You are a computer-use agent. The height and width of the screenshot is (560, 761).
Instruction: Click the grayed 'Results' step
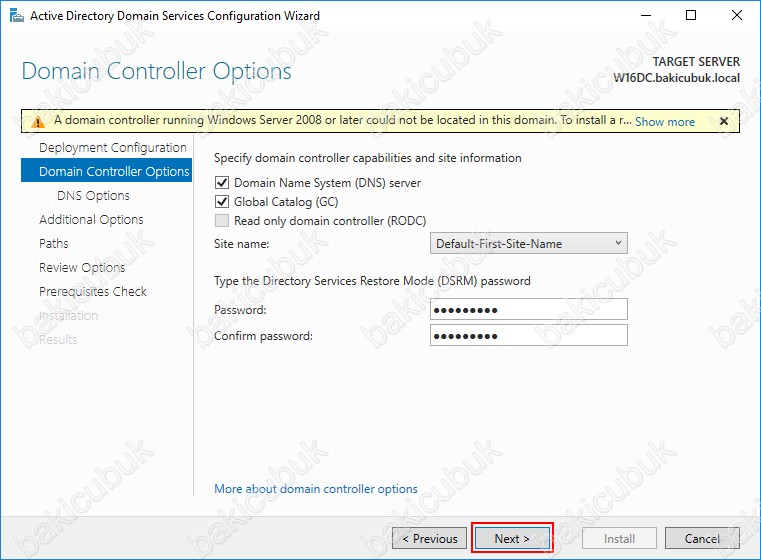(58, 339)
